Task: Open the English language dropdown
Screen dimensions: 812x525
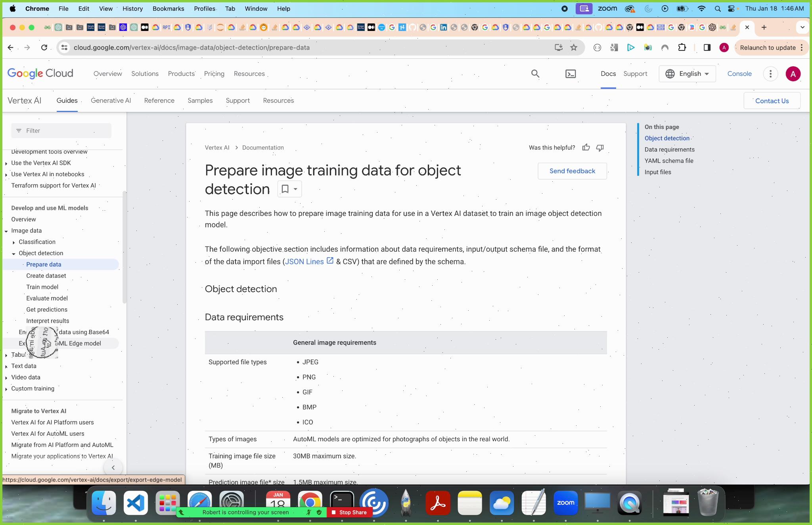Action: pos(687,74)
